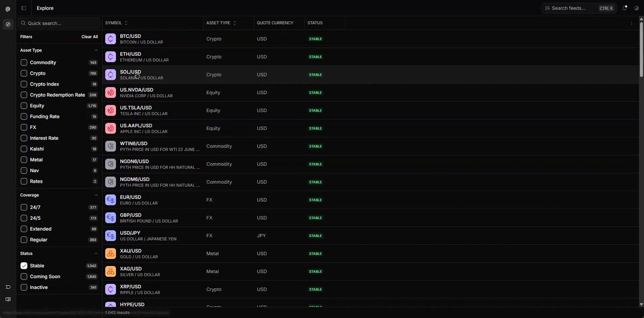The width and height of the screenshot is (644, 318).
Task: Open the notifications bell
Action: [x=625, y=8]
